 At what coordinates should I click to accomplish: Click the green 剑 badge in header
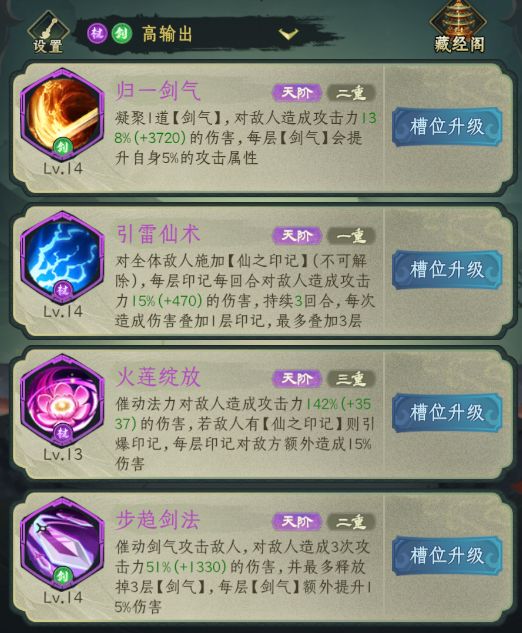point(122,34)
